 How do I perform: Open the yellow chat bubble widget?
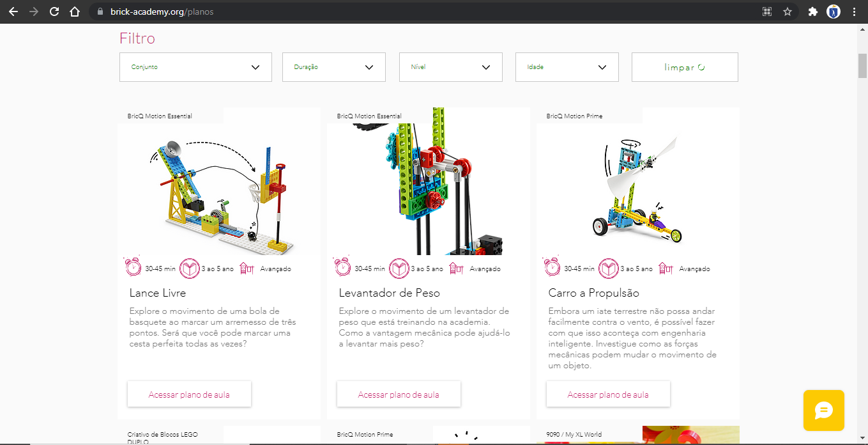click(823, 410)
